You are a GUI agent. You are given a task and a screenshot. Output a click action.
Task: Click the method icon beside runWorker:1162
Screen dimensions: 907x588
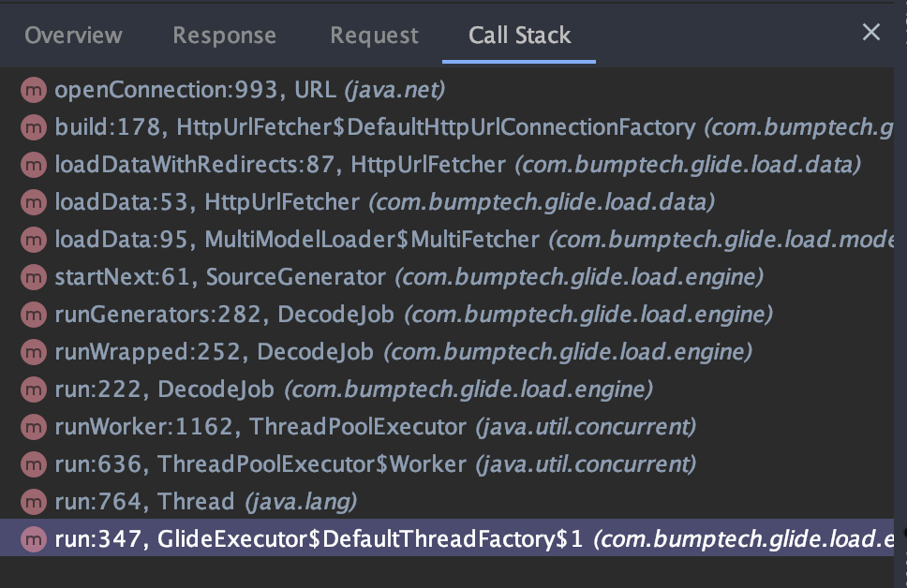tap(34, 427)
